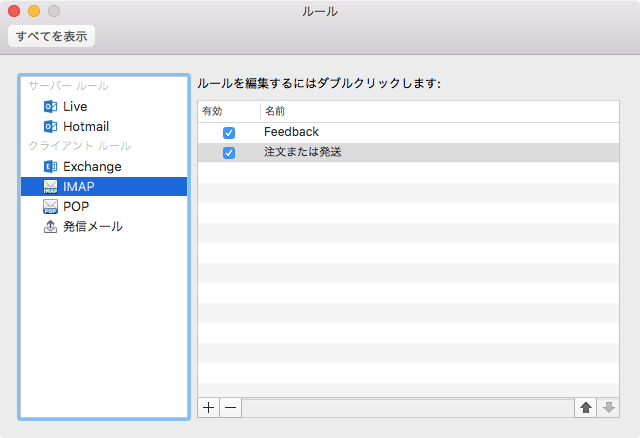This screenshot has height=438, width=640.
Task: Select the 注文または発送 rule name
Action: (x=302, y=152)
